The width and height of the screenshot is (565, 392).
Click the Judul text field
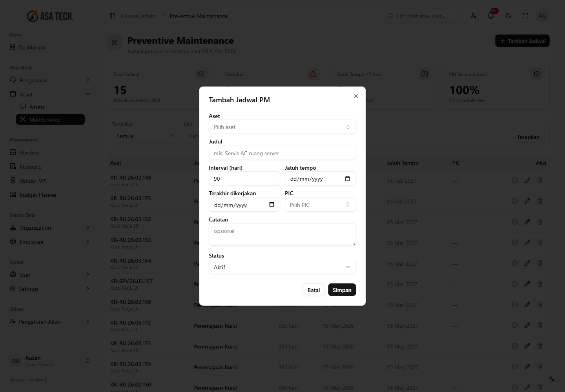tap(282, 153)
